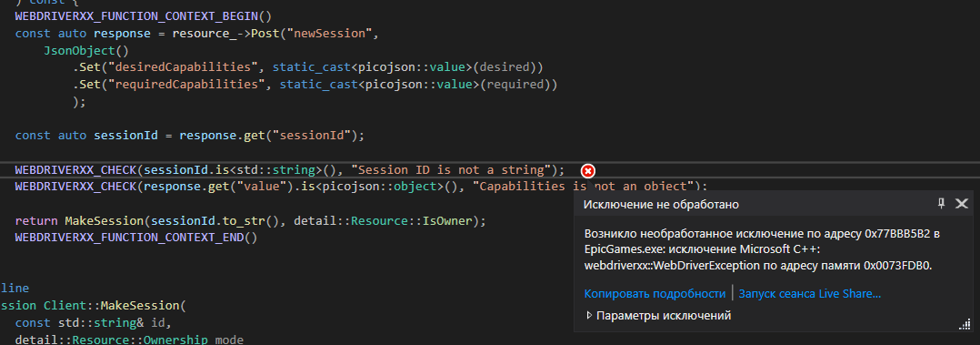Open the Копировать подробности link
Image resolution: width=980 pixels, height=345 pixels.
[655, 294]
